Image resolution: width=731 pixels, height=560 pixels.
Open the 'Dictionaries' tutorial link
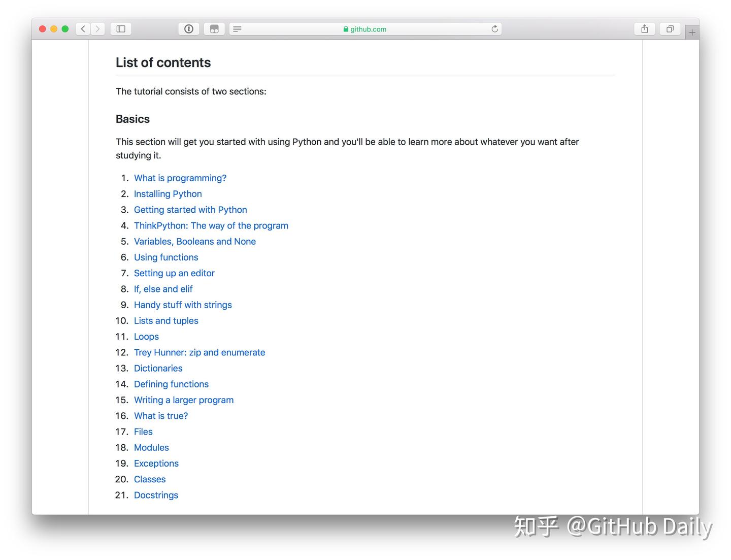[x=158, y=368]
